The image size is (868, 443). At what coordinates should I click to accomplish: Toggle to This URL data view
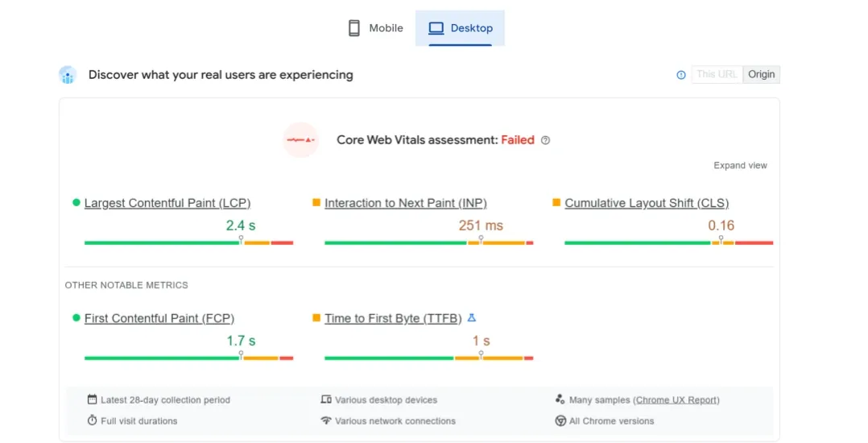pos(717,75)
